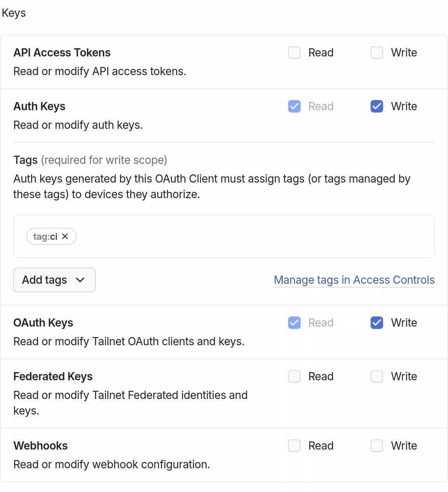Enable Read for Webhooks

click(x=294, y=445)
